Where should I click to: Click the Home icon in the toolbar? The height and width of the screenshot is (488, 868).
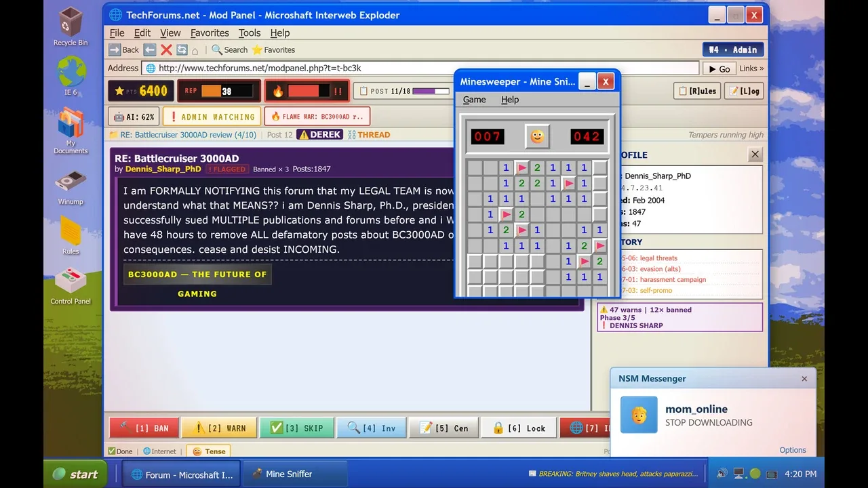pos(195,50)
